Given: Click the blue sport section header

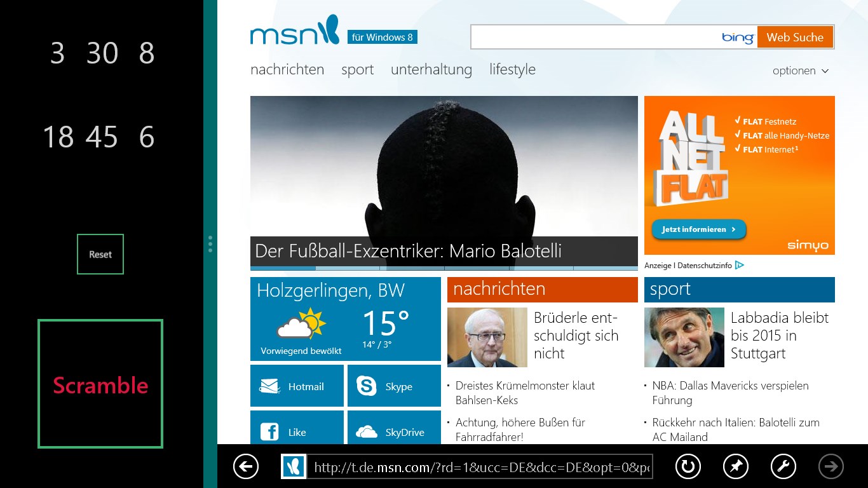Looking at the screenshot, I should click(x=740, y=290).
